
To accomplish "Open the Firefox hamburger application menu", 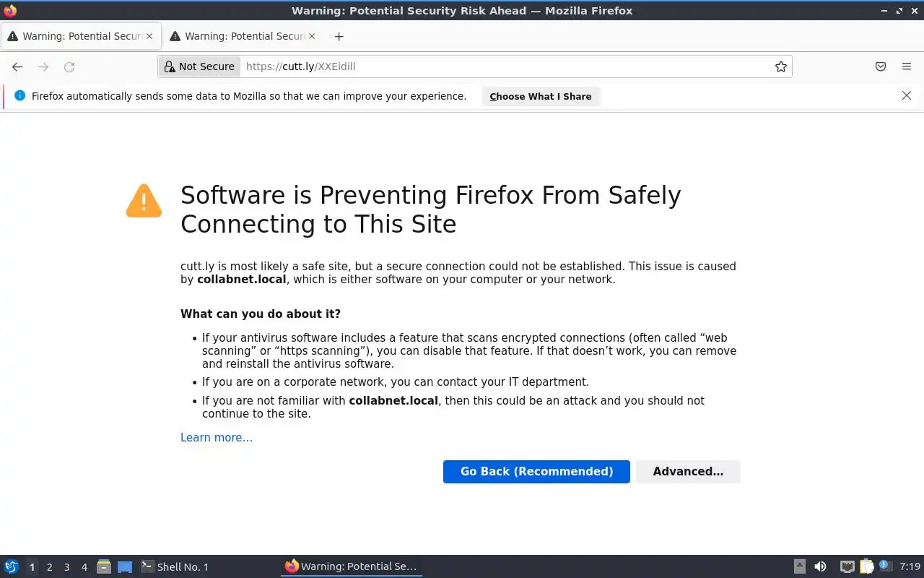I will (x=907, y=66).
